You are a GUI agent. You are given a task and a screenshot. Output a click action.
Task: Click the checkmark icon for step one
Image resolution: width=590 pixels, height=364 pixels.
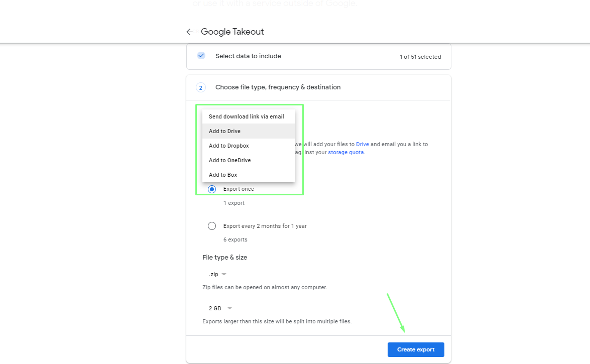[201, 56]
